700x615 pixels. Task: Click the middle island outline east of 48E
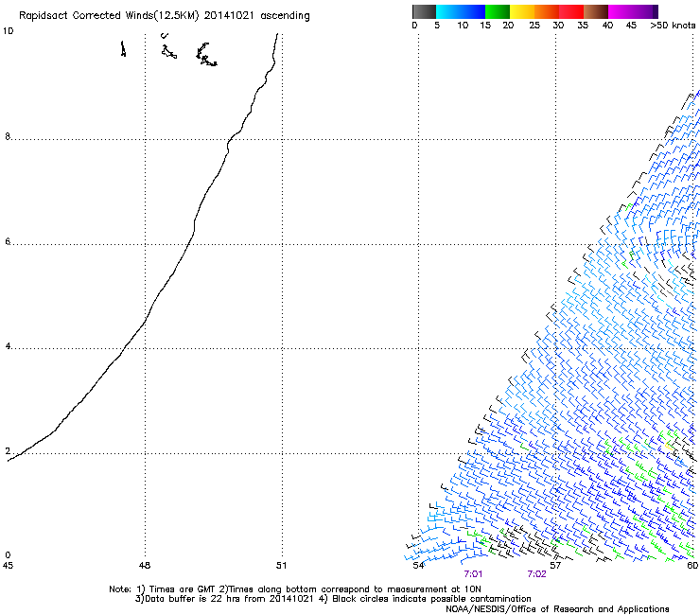pyautogui.click(x=168, y=51)
